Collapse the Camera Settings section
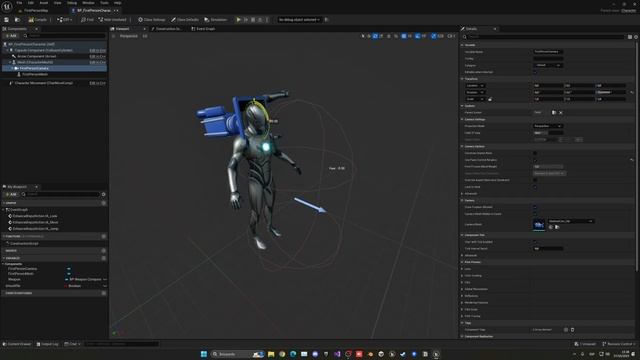This screenshot has height=360, width=640. (462, 120)
